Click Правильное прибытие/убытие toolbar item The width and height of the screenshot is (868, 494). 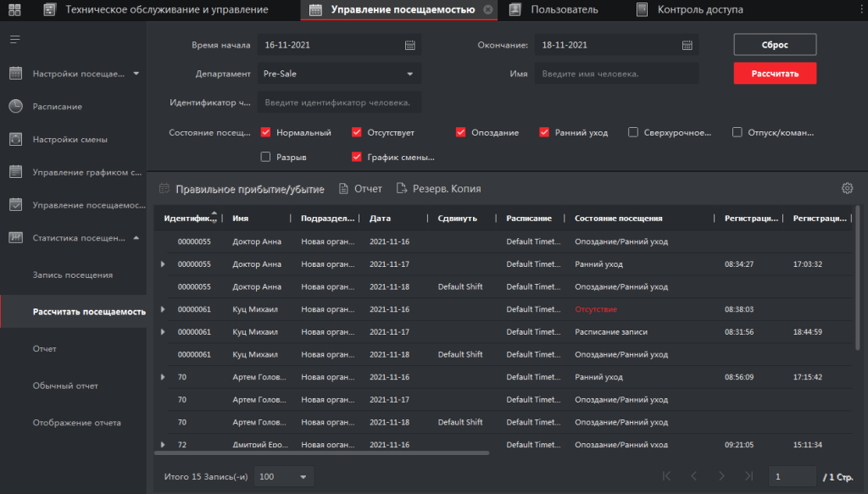242,189
